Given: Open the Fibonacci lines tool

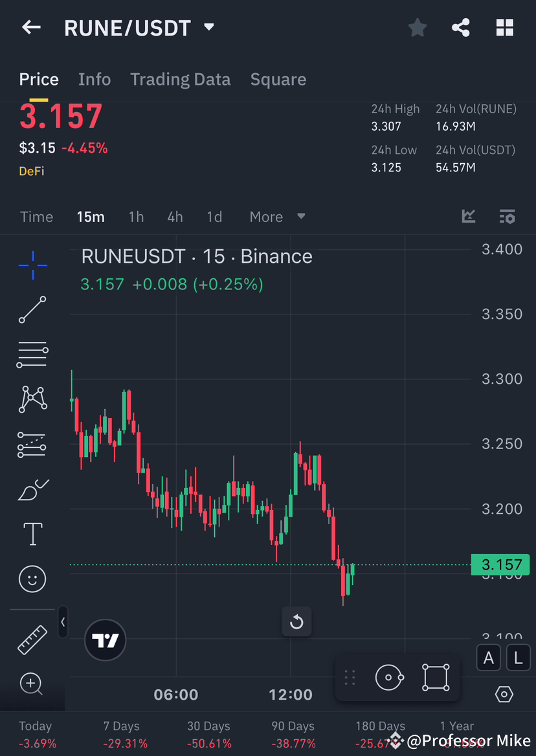Looking at the screenshot, I should pos(32,354).
